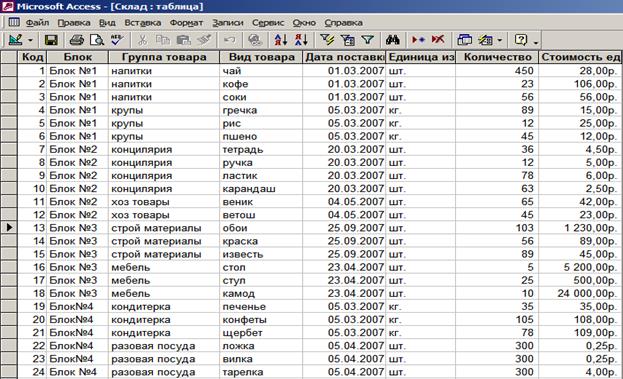
Task: Click the cost cell 5 200,00р.
Action: pos(580,267)
